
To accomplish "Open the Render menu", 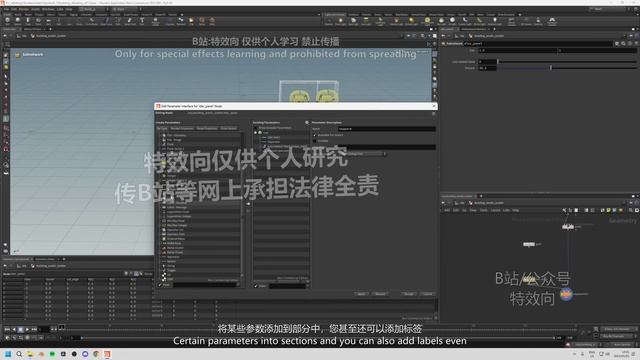I will pyautogui.click(x=24, y=9).
